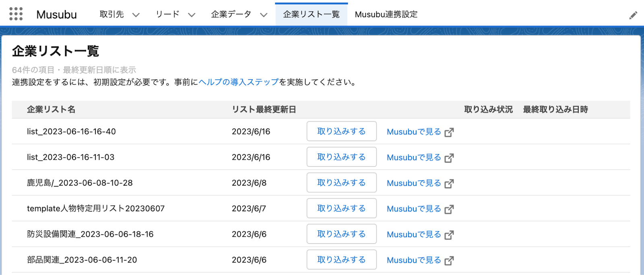Open Musubuで見る link for 防災設備関連_2023-06-06-18-16
Image resolution: width=644 pixels, height=275 pixels.
point(414,235)
